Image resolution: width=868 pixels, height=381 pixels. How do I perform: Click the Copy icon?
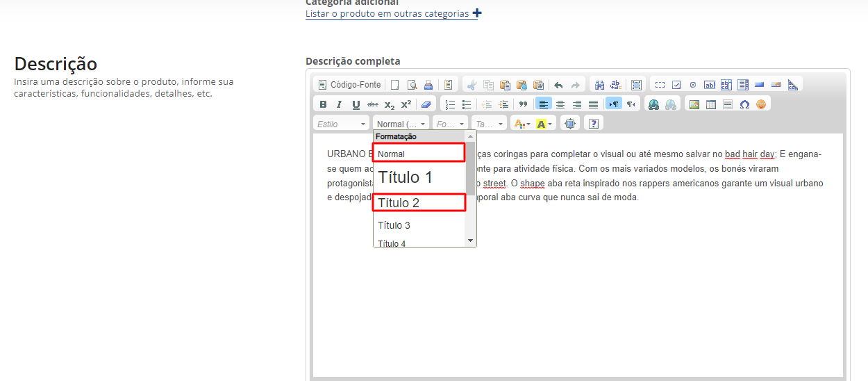pos(489,85)
